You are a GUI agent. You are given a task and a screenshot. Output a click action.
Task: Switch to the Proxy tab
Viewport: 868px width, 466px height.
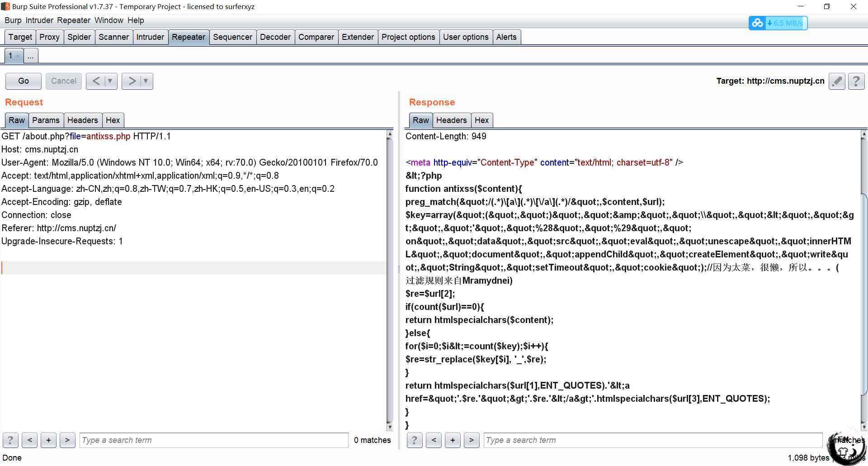(x=49, y=37)
